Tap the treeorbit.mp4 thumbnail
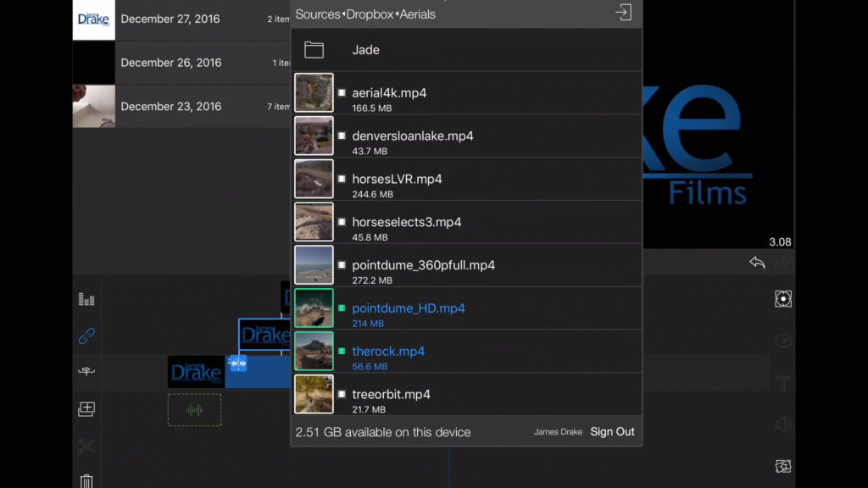Image resolution: width=868 pixels, height=488 pixels. [x=314, y=394]
